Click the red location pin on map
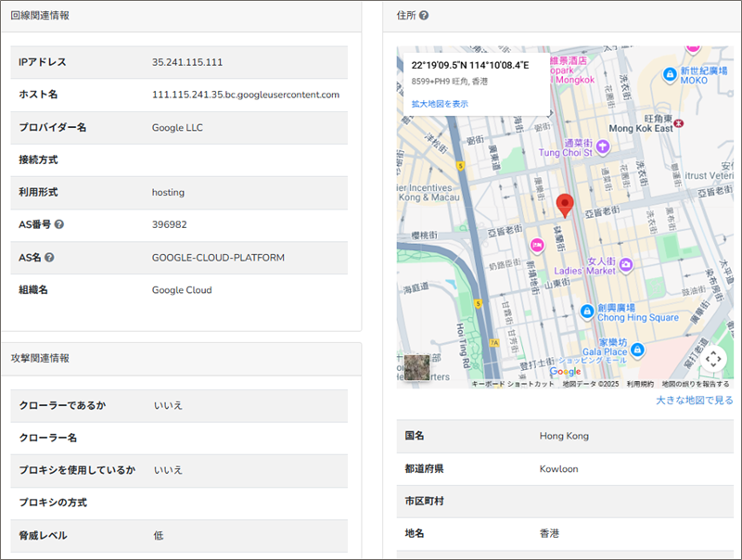 pos(565,205)
